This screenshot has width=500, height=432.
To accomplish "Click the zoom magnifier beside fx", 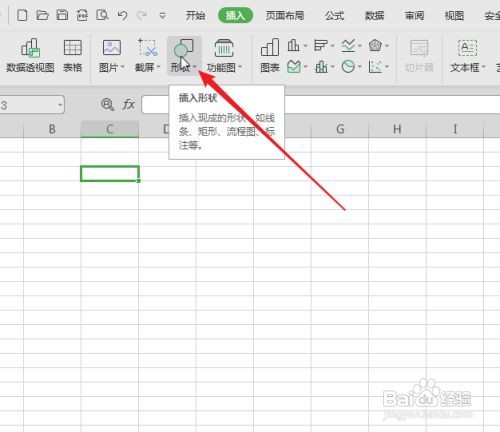I will (107, 104).
